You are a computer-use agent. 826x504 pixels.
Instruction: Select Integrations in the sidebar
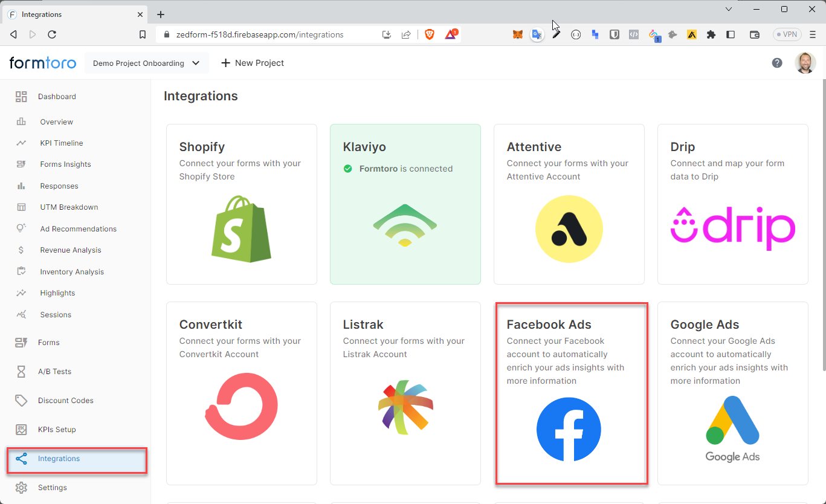[77, 459]
